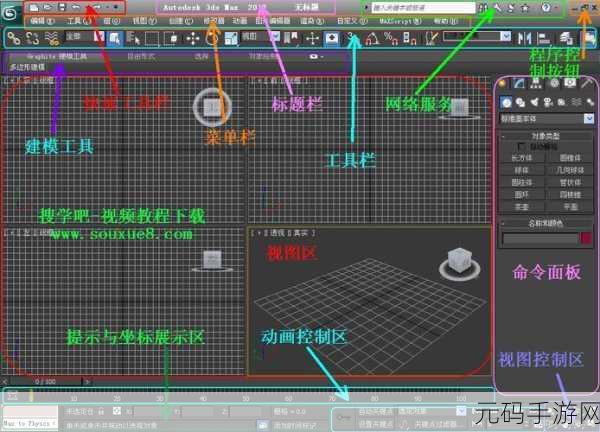Toggle 自动关键点 auto key mode
The height and width of the screenshot is (432, 600).
[375, 411]
